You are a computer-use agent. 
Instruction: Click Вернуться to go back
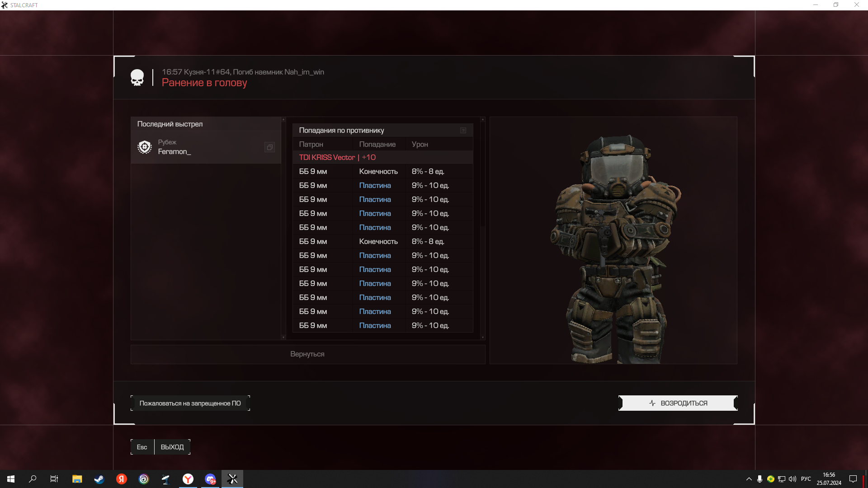click(x=307, y=354)
